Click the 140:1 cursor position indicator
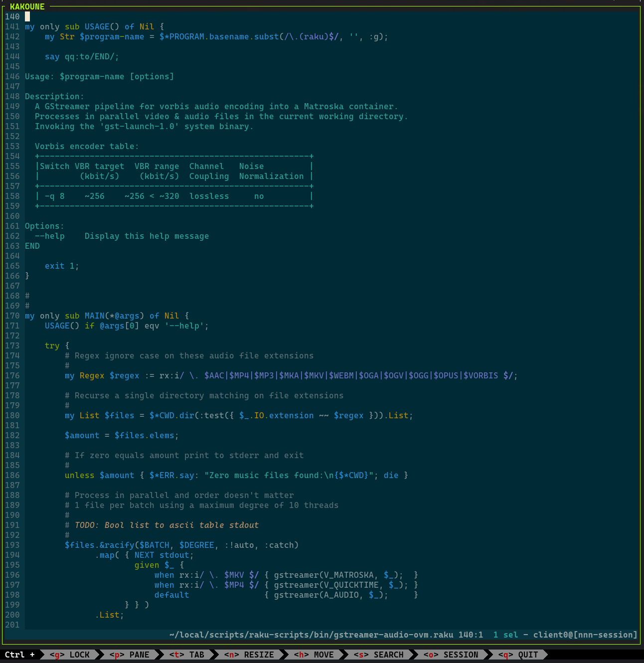 click(x=471, y=635)
